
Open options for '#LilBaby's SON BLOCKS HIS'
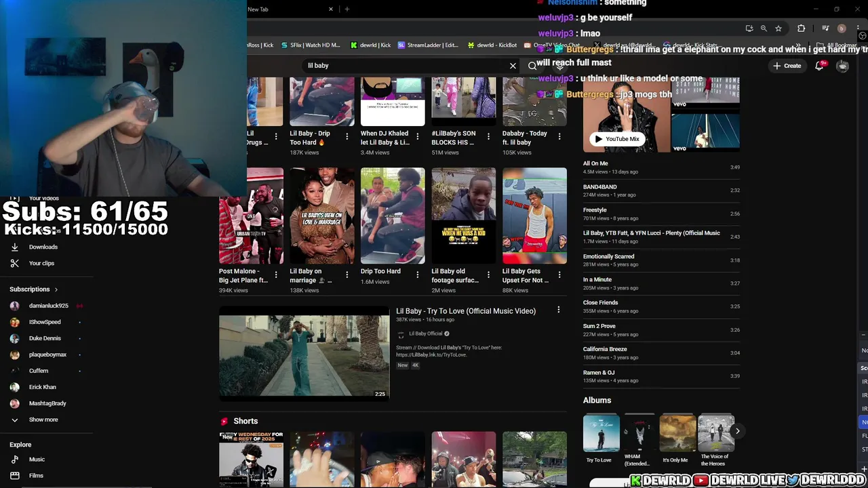488,137
